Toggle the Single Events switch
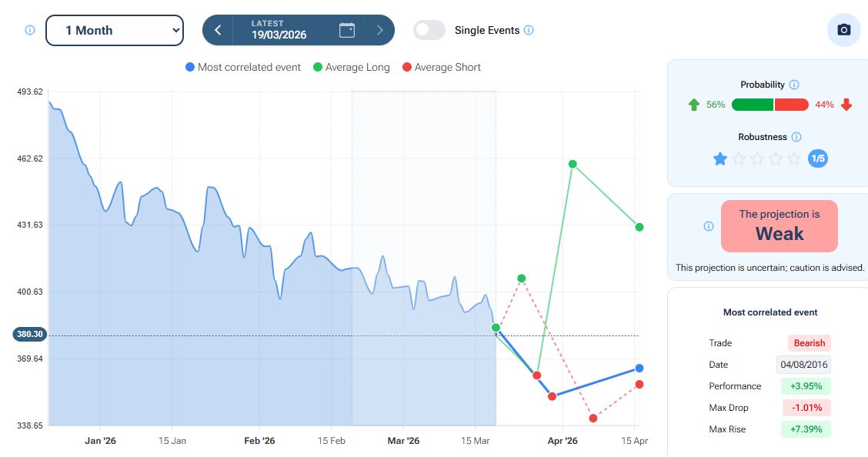The height and width of the screenshot is (457, 868). pyautogui.click(x=429, y=30)
